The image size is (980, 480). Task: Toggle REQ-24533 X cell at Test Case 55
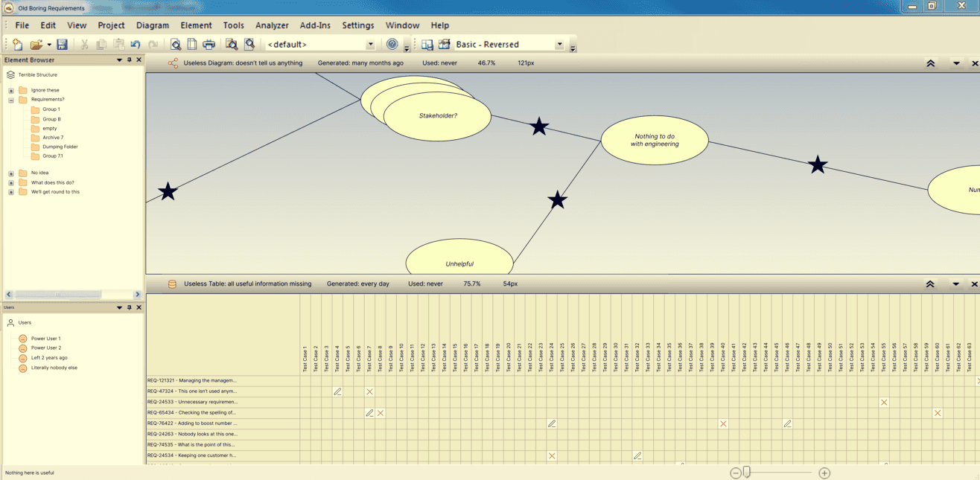click(884, 403)
